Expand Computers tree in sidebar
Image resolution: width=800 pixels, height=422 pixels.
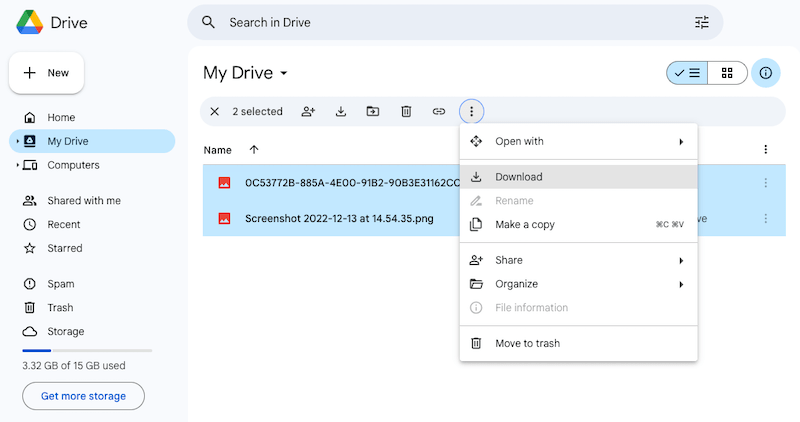click(18, 165)
